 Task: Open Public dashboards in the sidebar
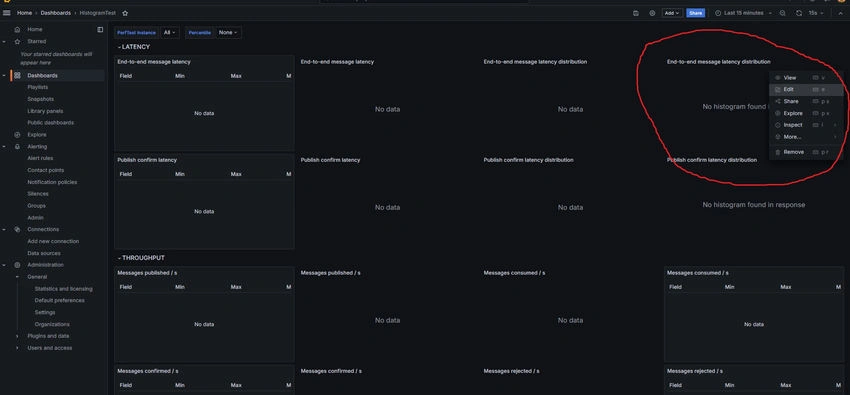(x=50, y=122)
